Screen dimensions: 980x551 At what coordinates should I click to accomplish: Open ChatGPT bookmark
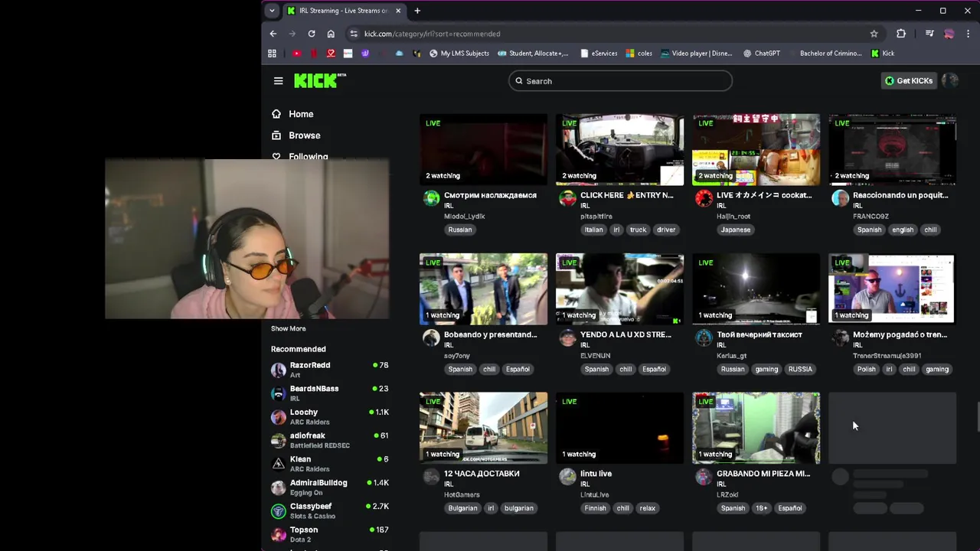(762, 54)
